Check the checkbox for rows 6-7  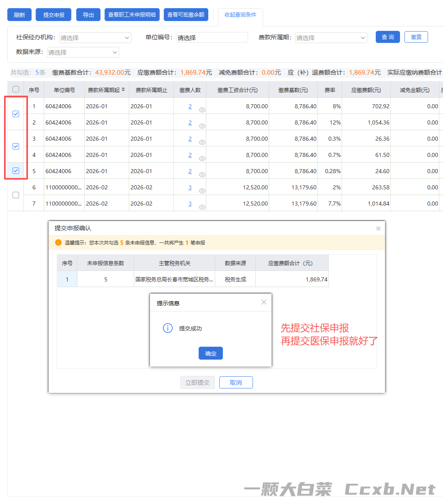16,195
